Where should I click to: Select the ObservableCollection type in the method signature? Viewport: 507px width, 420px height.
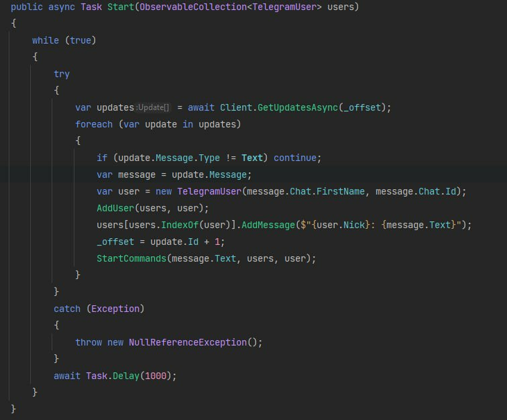coord(193,7)
